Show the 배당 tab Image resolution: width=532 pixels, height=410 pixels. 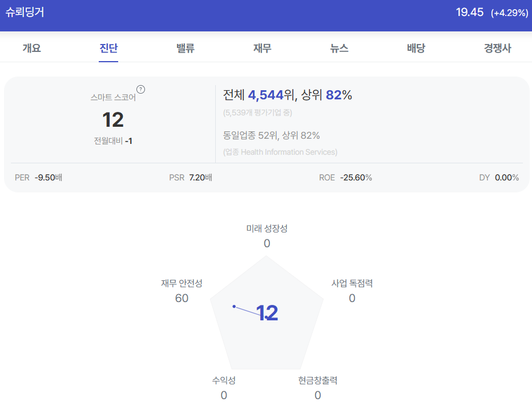point(416,49)
